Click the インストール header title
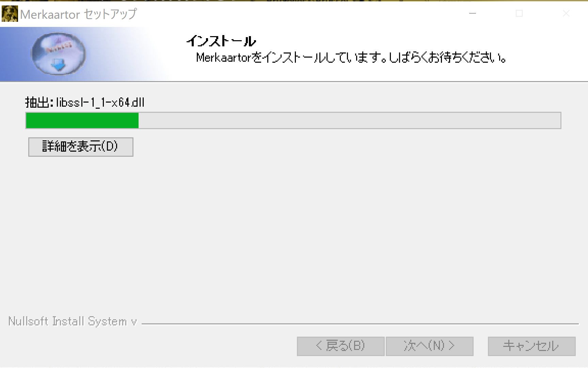 [x=221, y=41]
